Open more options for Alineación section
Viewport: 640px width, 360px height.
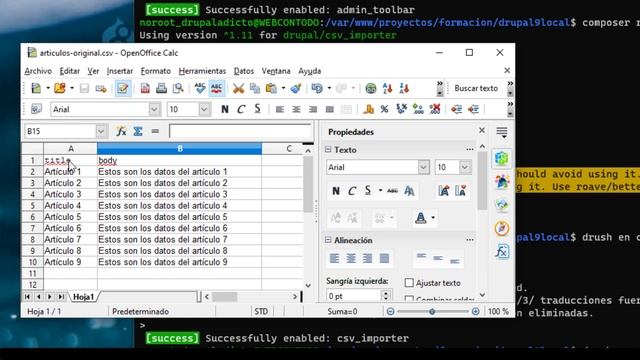(470, 240)
